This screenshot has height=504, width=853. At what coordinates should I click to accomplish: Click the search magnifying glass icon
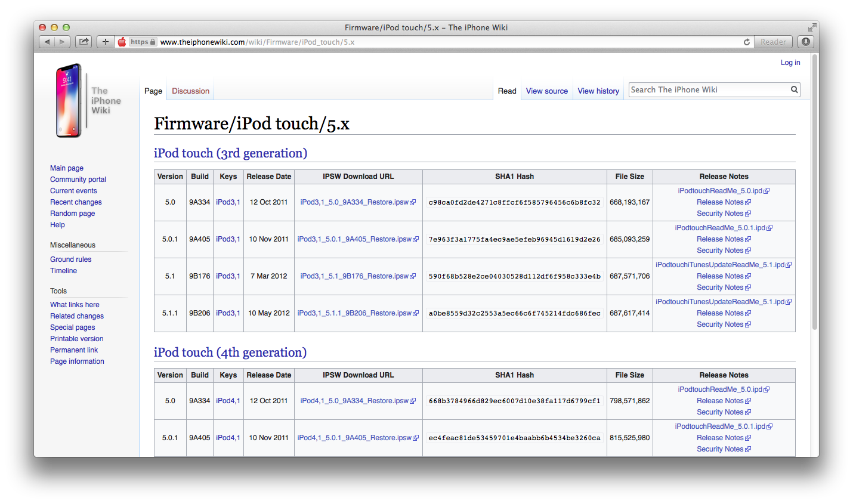[794, 89]
